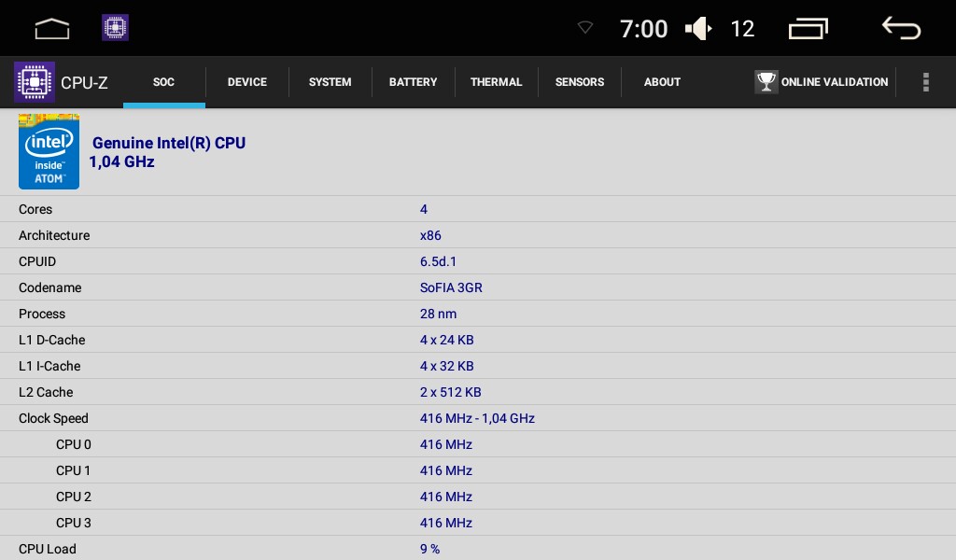Open the BATTERY tab

[x=413, y=82]
